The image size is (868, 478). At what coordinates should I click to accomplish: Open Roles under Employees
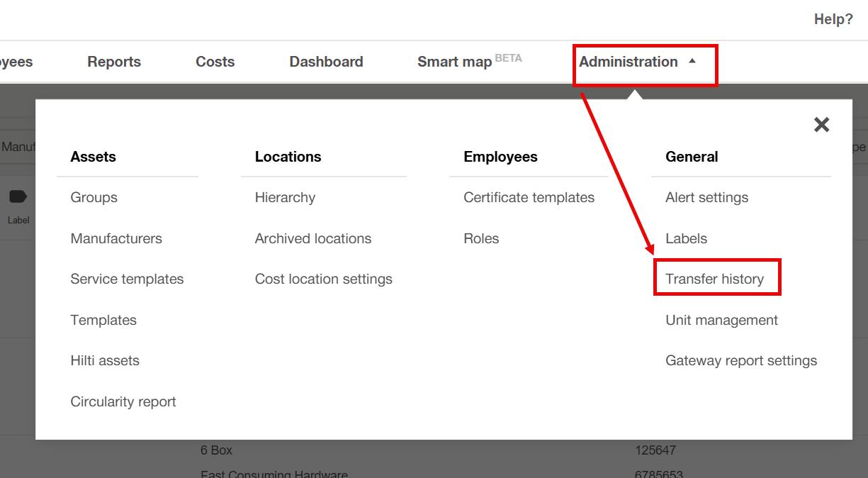[481, 239]
